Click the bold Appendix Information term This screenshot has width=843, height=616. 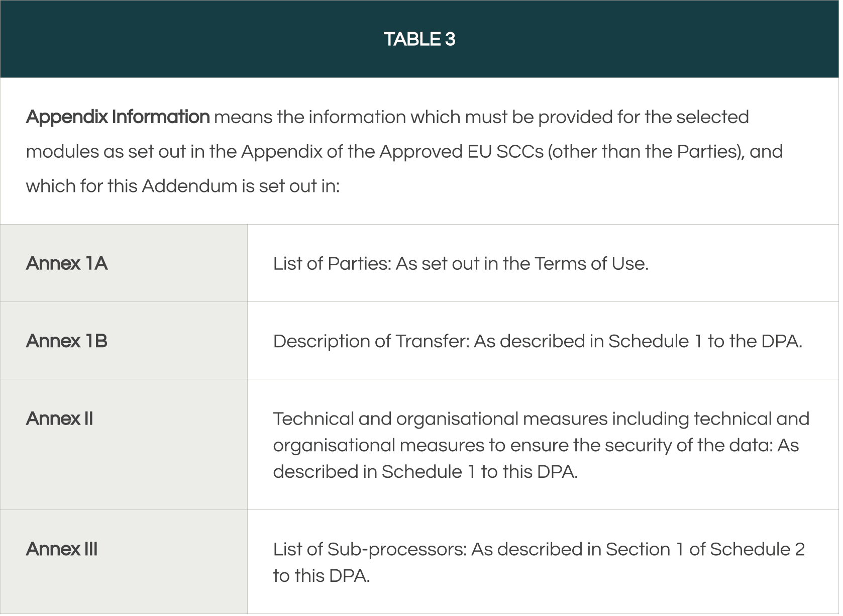click(x=118, y=118)
